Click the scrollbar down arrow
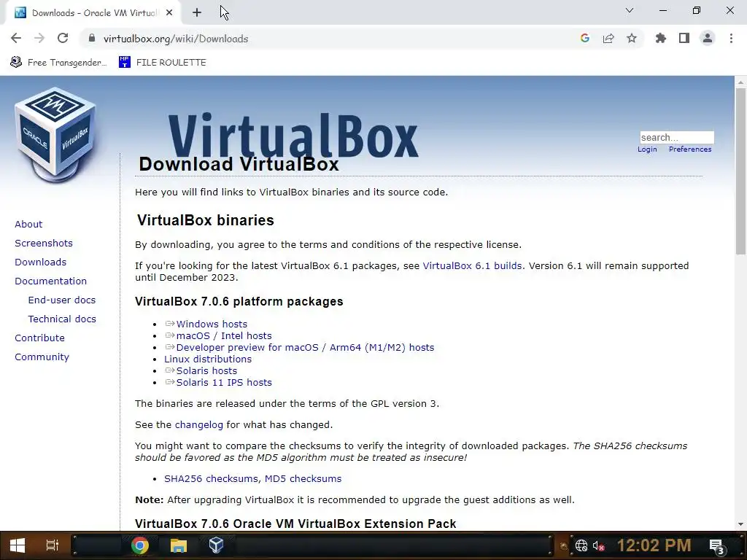Screen dimensions: 747x560 tap(740, 524)
